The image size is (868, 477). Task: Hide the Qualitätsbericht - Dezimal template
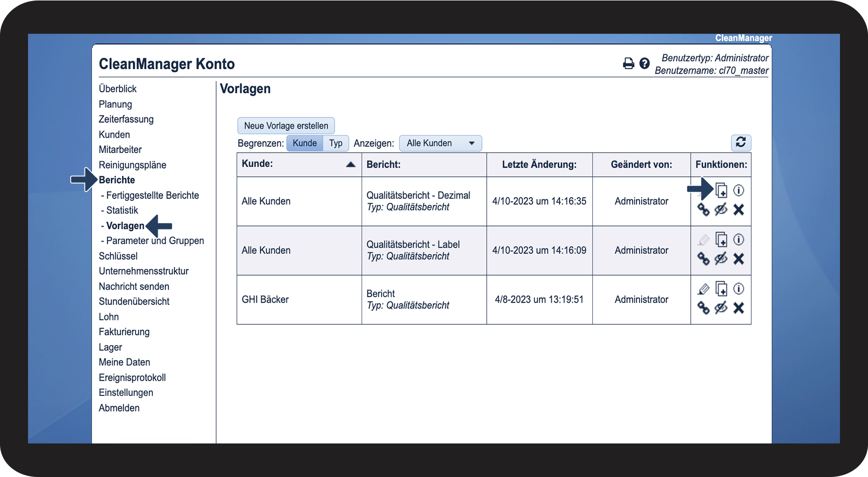[x=721, y=210]
